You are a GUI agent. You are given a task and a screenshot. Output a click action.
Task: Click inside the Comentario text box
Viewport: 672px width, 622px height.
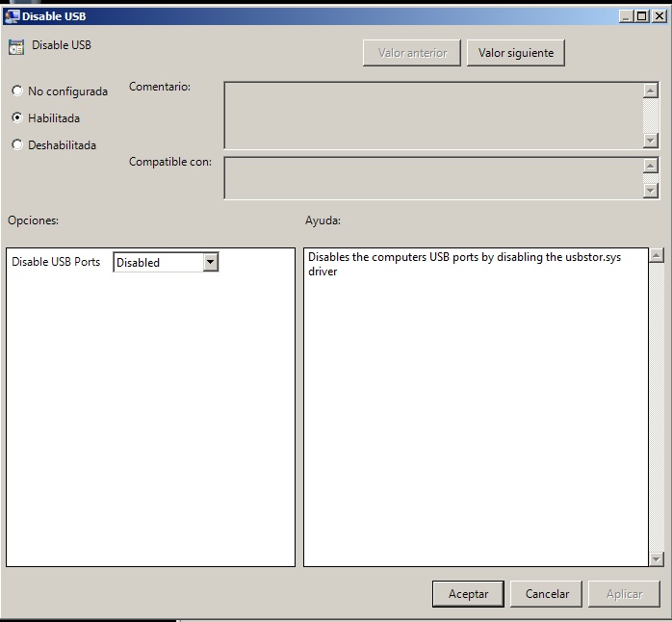433,116
